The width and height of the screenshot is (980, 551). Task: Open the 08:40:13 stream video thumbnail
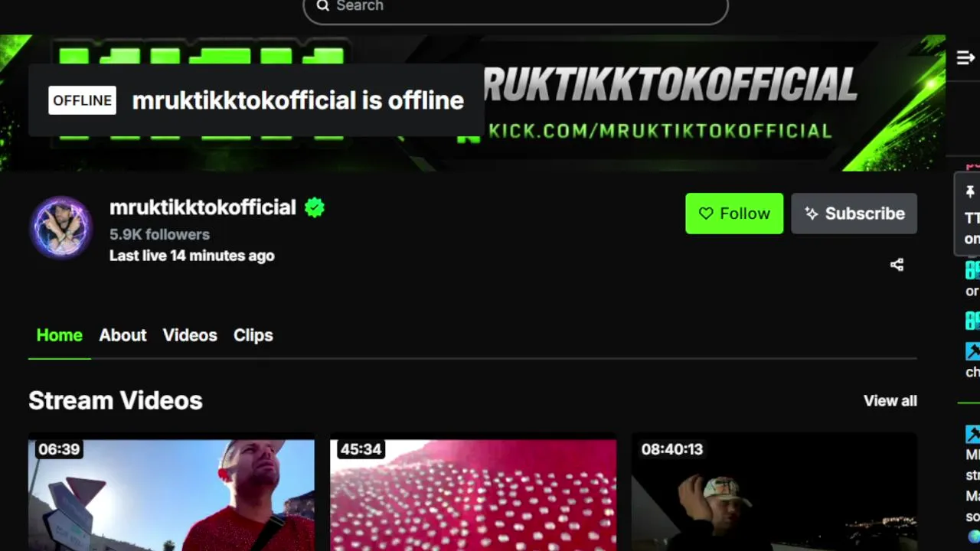click(x=774, y=493)
